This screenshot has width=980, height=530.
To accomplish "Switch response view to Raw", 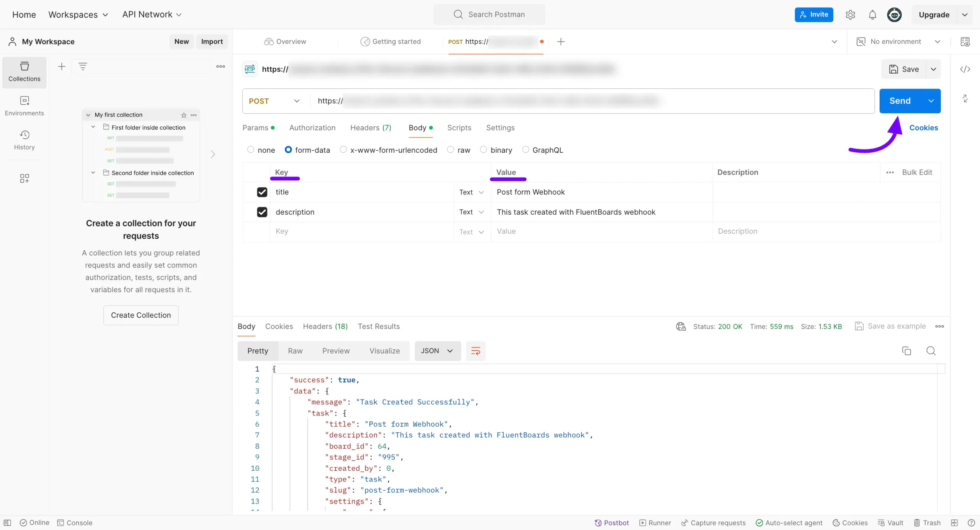I will 295,351.
